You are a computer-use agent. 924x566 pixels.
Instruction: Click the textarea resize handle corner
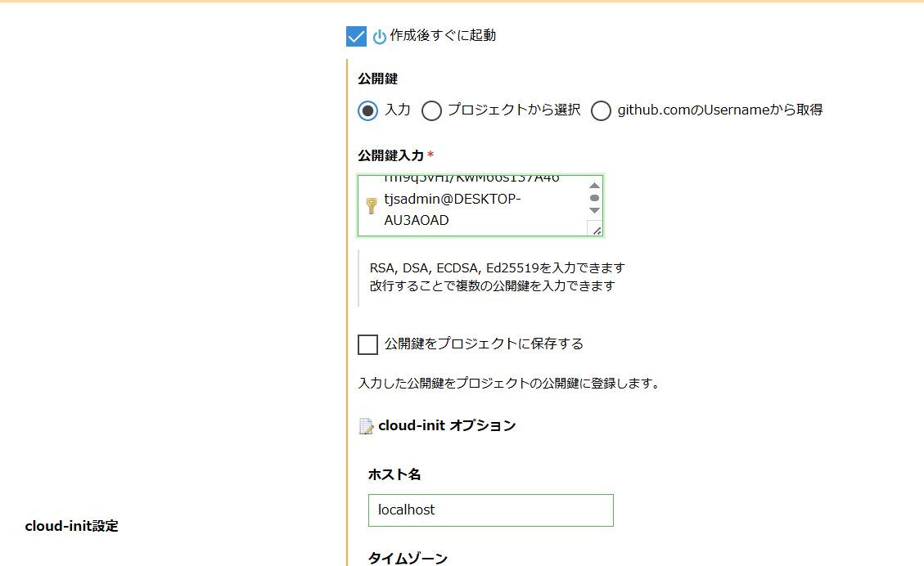(x=596, y=229)
